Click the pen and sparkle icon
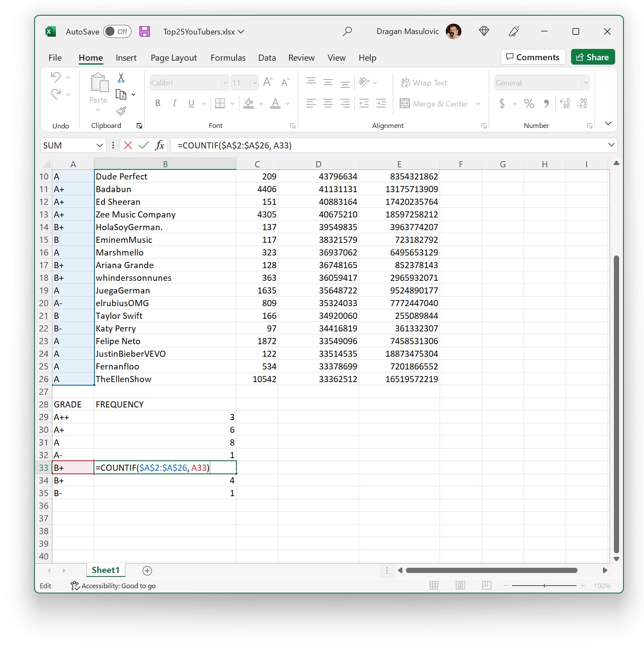 514,31
